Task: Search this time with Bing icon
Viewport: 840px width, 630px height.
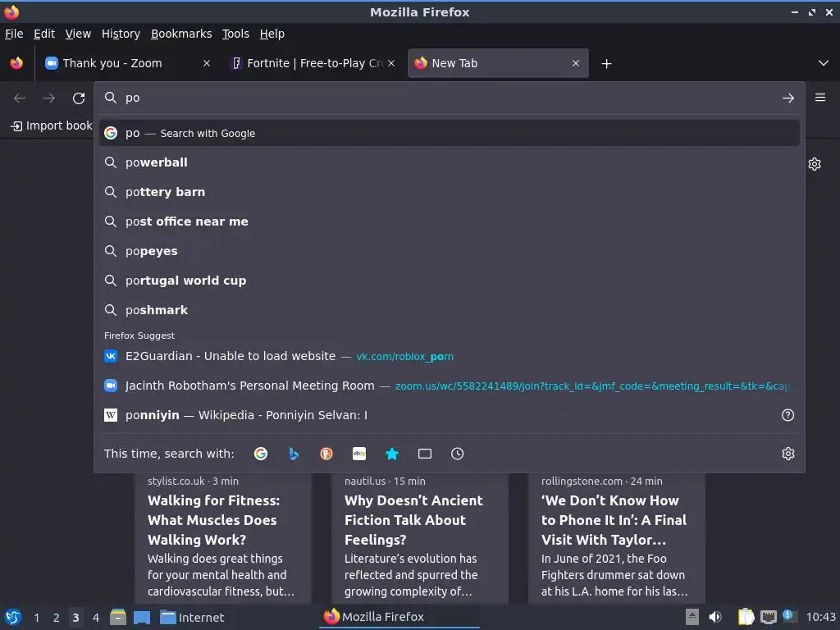Action: (x=294, y=454)
